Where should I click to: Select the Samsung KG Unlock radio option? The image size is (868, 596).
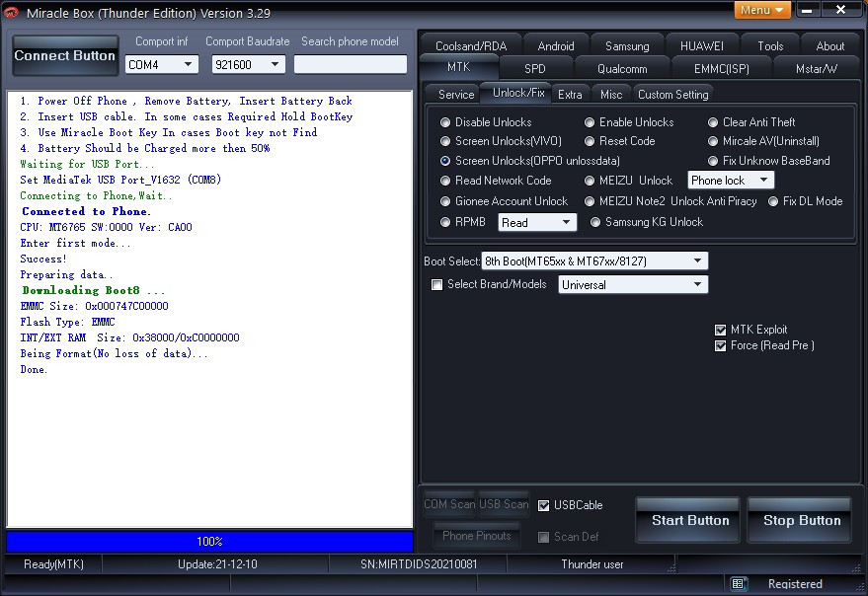coord(595,222)
